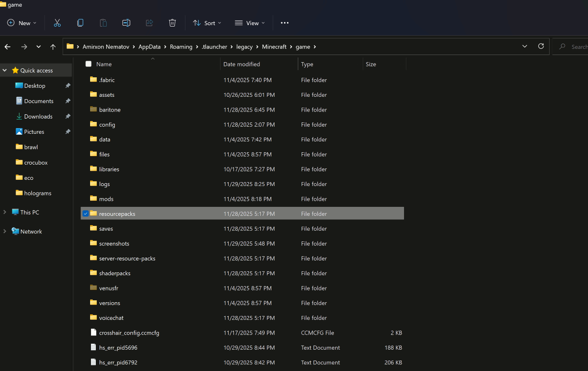Toggle the select-all checkbox in header
This screenshot has width=588, height=371.
click(x=88, y=64)
